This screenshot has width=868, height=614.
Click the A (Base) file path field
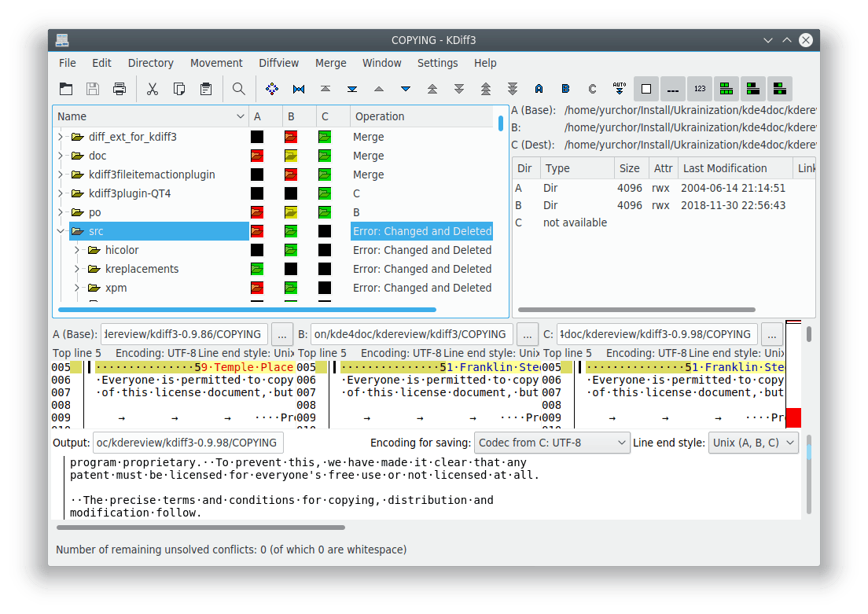(x=184, y=334)
